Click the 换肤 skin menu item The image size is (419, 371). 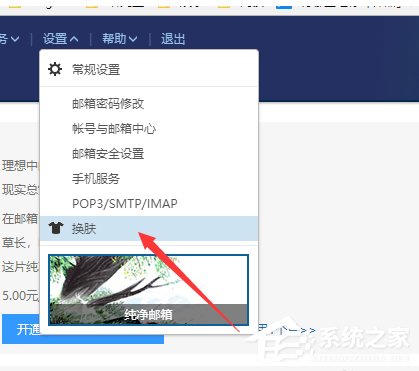tap(149, 228)
